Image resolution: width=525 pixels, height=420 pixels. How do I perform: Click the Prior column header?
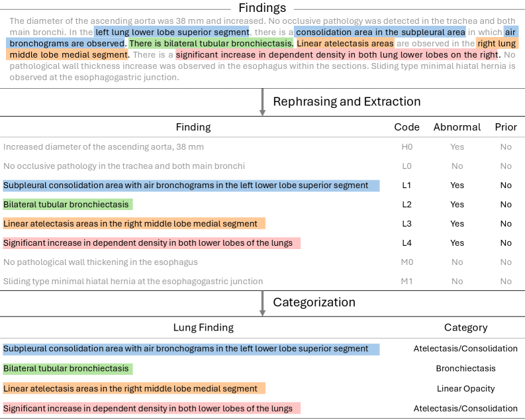506,127
